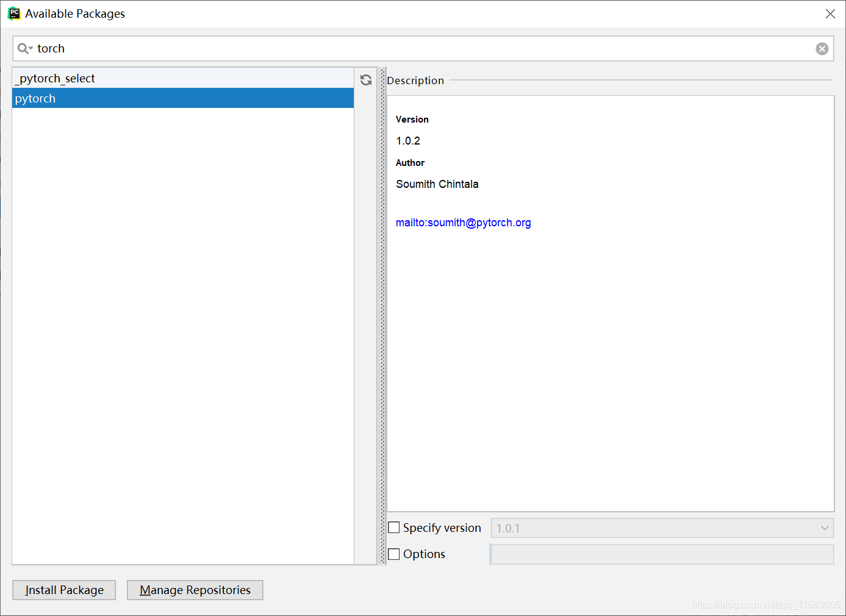Clear the torch search text
Viewport: 846px width, 616px height.
[x=822, y=49]
